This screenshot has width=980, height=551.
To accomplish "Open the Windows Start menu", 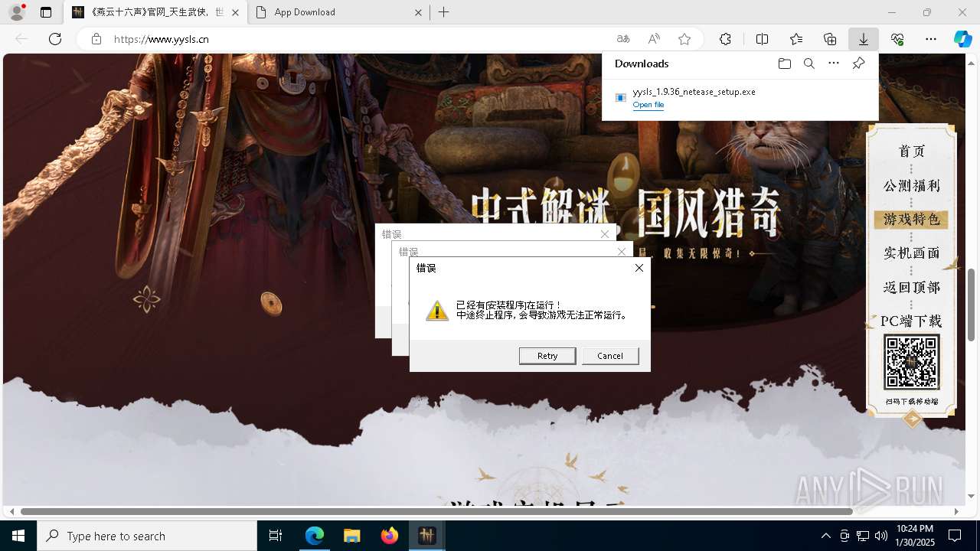I will [x=18, y=536].
